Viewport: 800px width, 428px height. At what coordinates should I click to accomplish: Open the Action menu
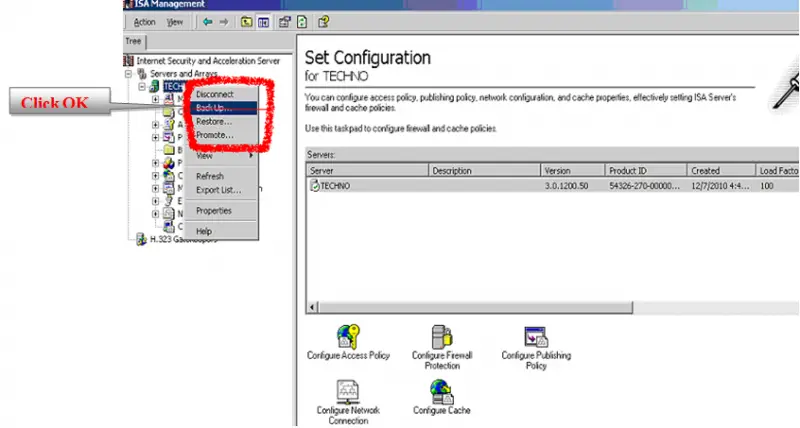(x=144, y=22)
